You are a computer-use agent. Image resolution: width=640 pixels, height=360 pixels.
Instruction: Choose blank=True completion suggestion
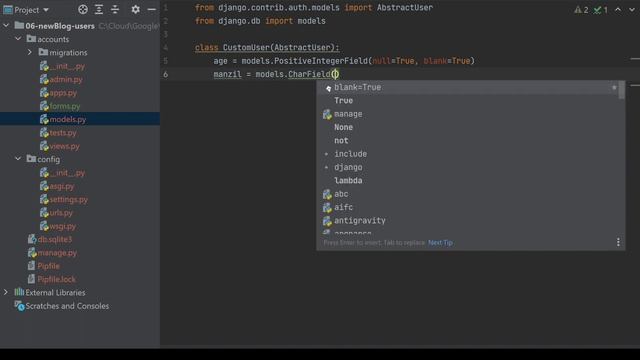pyautogui.click(x=468, y=87)
